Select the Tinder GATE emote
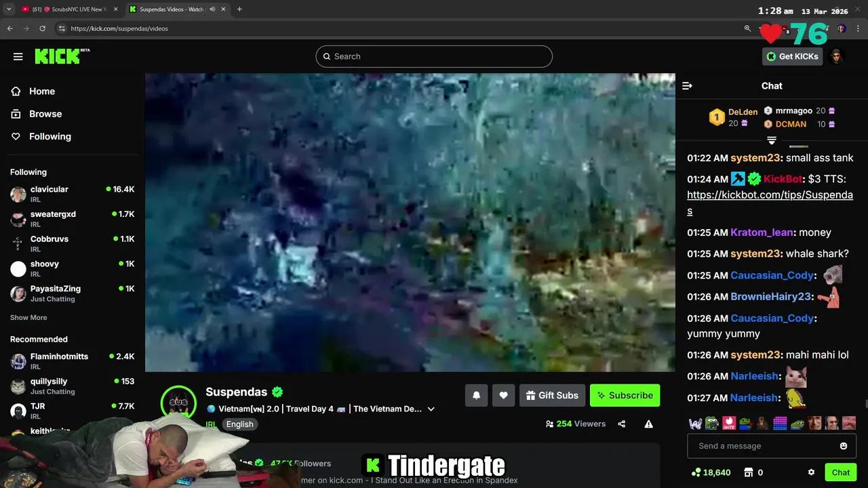Viewport: 868px width, 488px height. [x=729, y=423]
